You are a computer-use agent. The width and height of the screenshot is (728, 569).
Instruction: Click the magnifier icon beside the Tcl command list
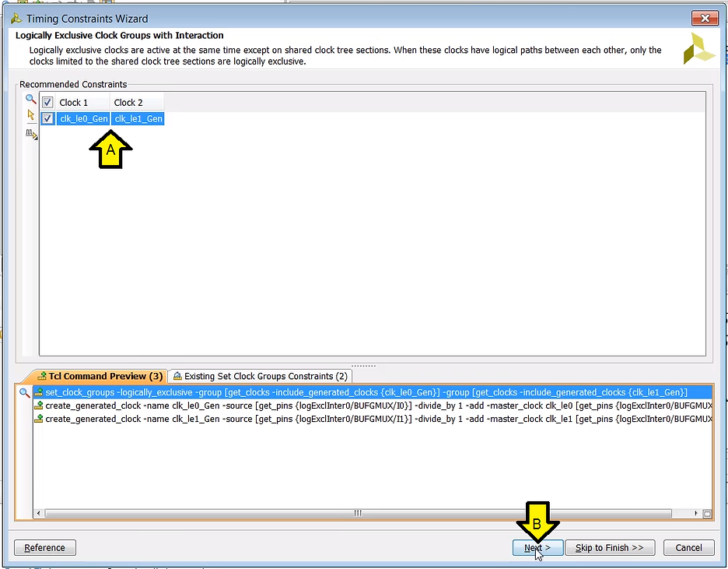[24, 393]
